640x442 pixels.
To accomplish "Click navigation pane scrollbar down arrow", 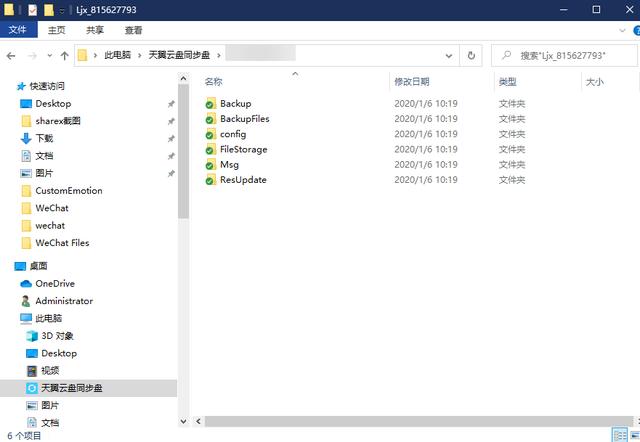I will coord(183,421).
